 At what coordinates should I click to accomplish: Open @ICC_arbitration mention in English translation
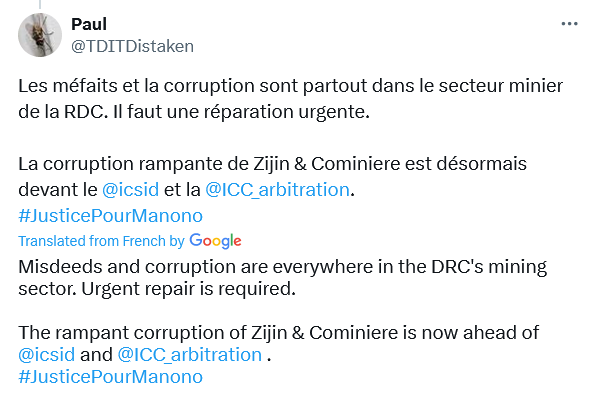click(x=190, y=355)
